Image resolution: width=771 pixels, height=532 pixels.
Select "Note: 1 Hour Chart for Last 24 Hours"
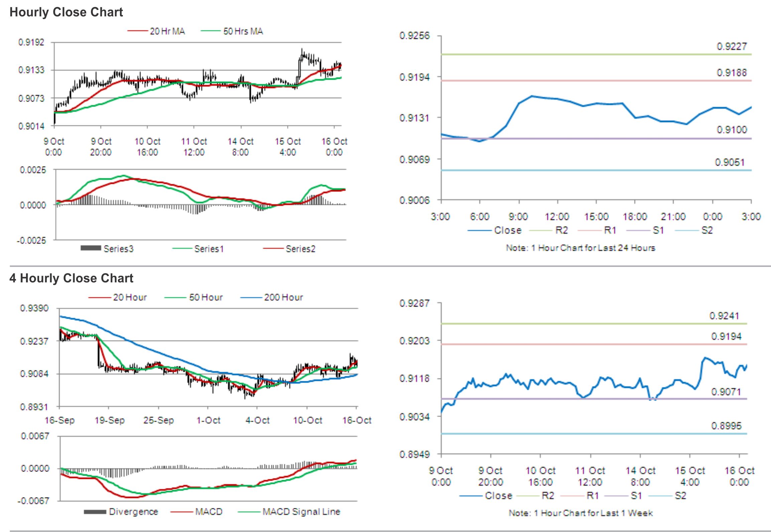coord(581,248)
